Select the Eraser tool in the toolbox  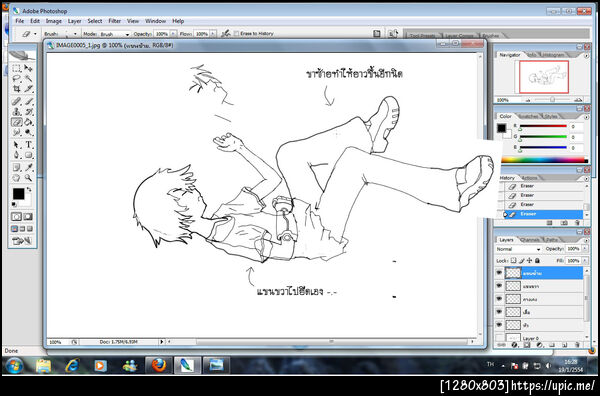coord(16,122)
